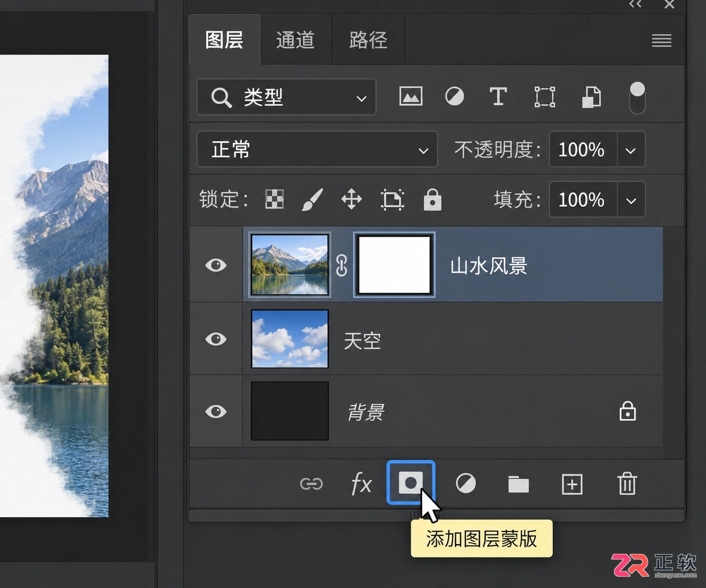The image size is (706, 588).
Task: Click the 背景 layer lock icon
Action: (x=627, y=411)
